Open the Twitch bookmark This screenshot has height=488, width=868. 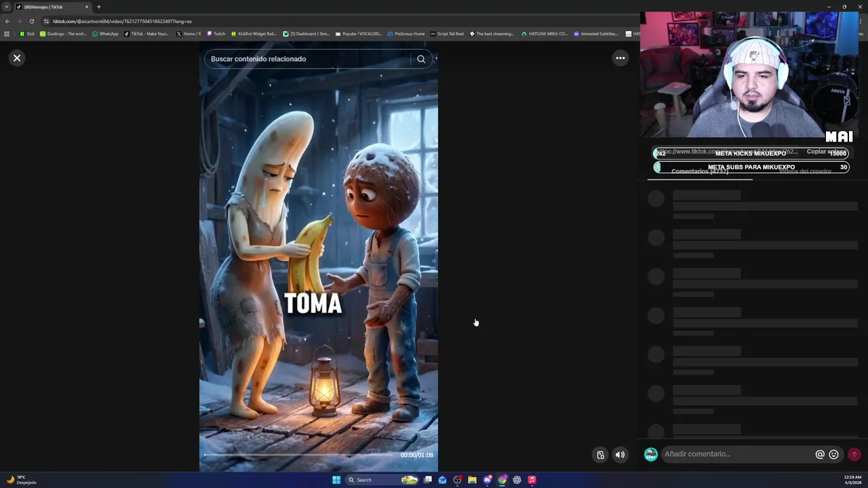tap(216, 34)
